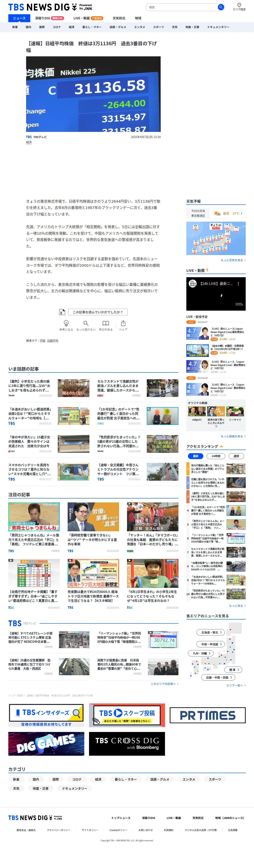Viewport: 254px width, 868px height.
Task: Expand today's weather forecast chevron
Action: 242,213
